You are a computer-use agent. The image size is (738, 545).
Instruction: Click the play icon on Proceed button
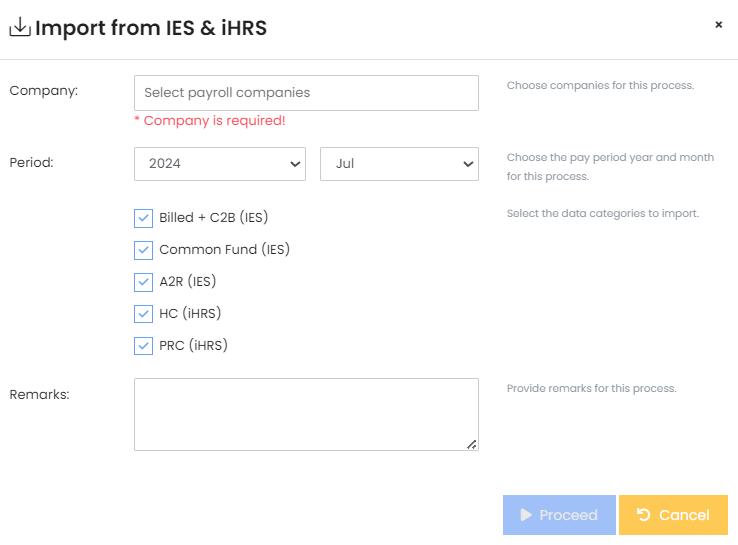[526, 515]
